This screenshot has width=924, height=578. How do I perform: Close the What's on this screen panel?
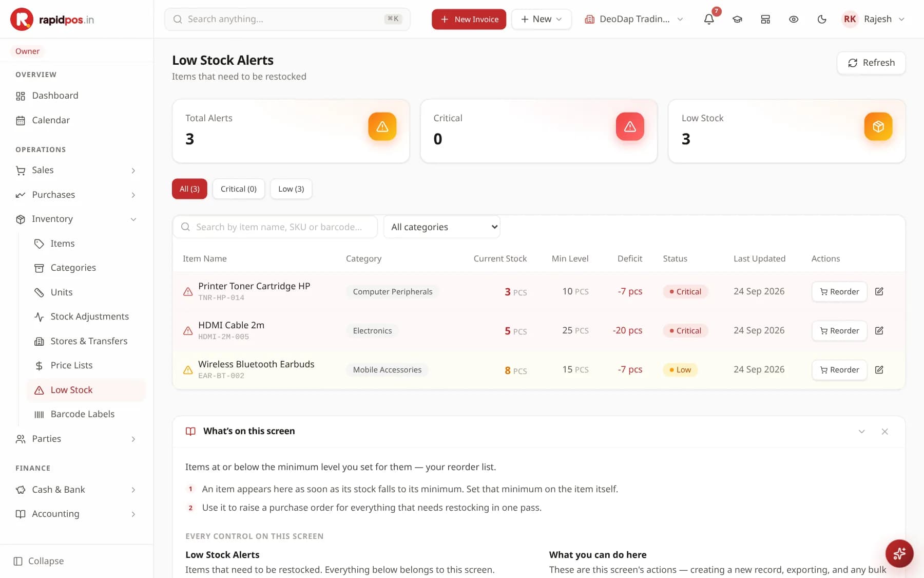point(884,432)
